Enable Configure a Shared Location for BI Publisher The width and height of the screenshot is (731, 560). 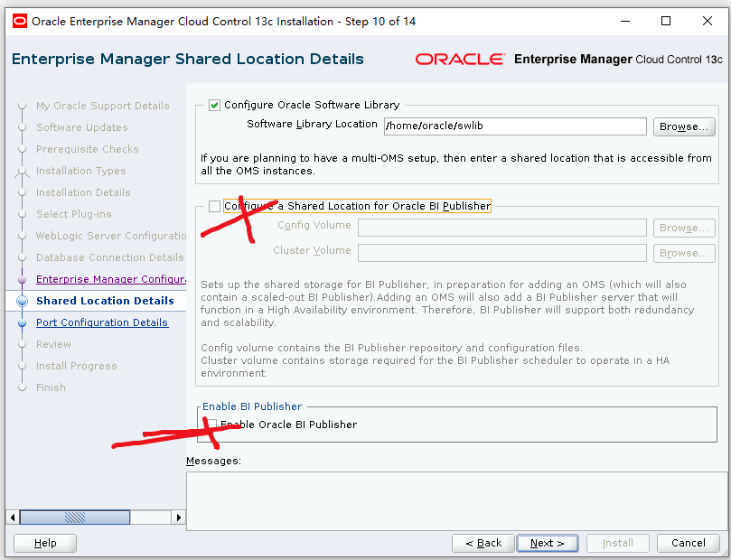[x=214, y=206]
